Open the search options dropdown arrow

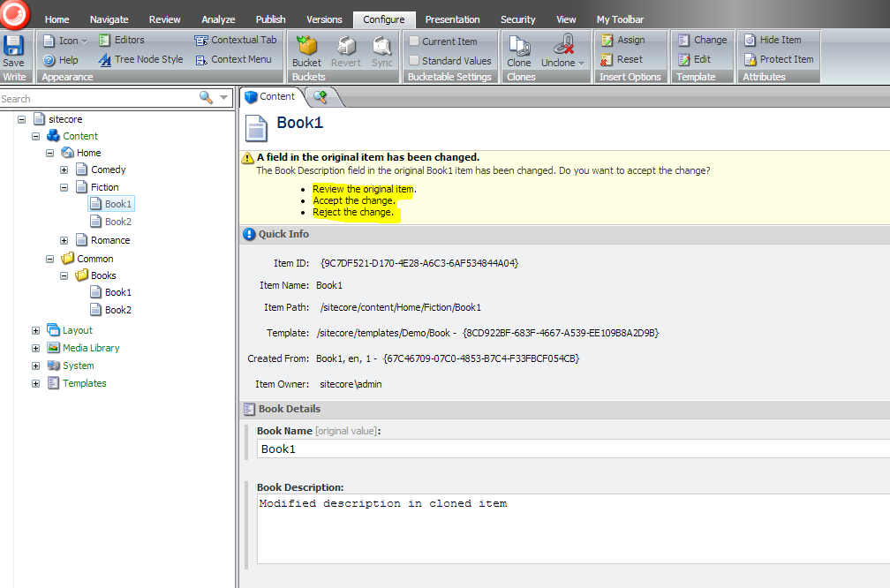[223, 98]
